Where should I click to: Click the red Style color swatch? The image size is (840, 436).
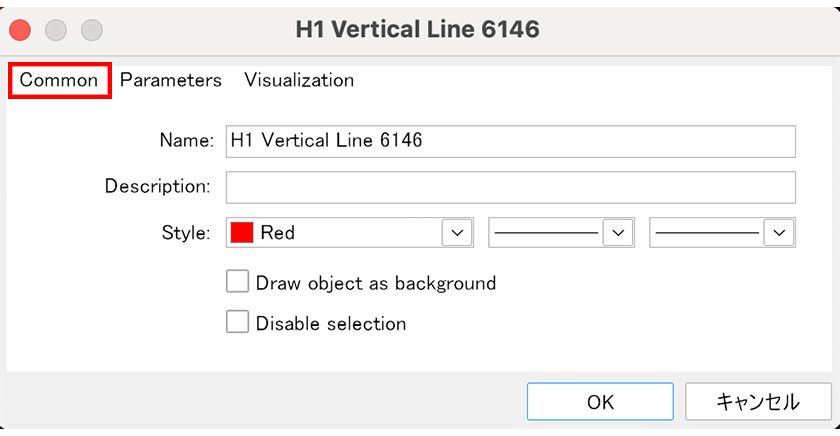coord(242,233)
